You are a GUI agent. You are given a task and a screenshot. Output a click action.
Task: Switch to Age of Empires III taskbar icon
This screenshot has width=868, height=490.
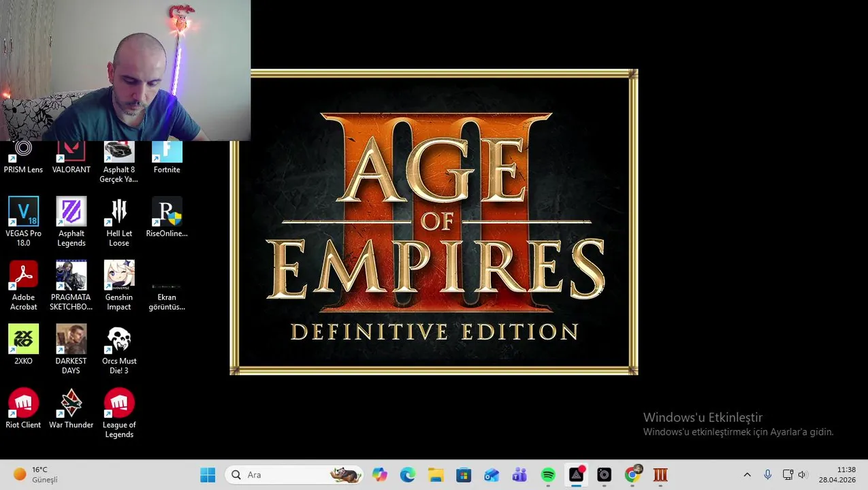660,475
